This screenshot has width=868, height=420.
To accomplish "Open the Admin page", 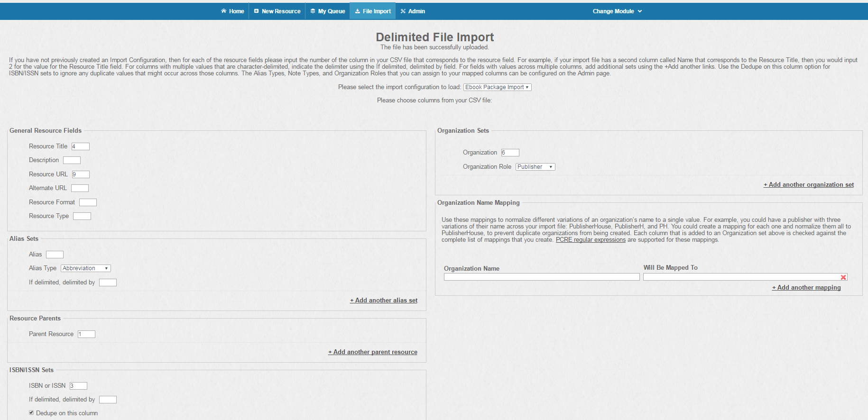I will [413, 11].
